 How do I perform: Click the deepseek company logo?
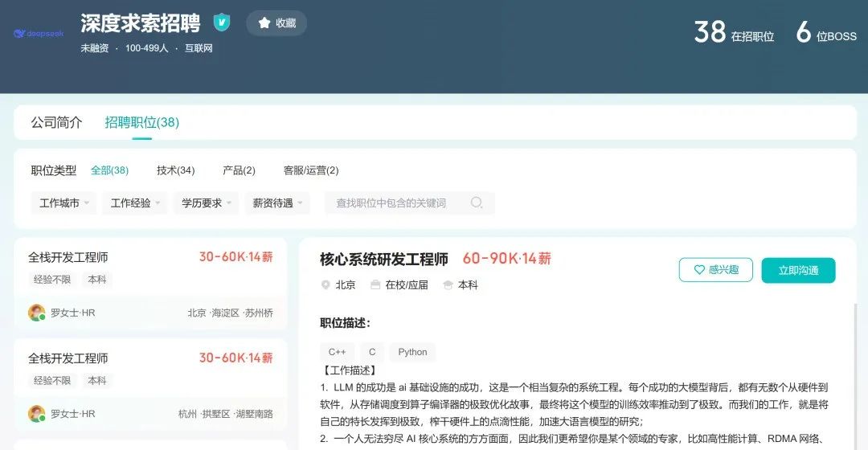tap(39, 34)
